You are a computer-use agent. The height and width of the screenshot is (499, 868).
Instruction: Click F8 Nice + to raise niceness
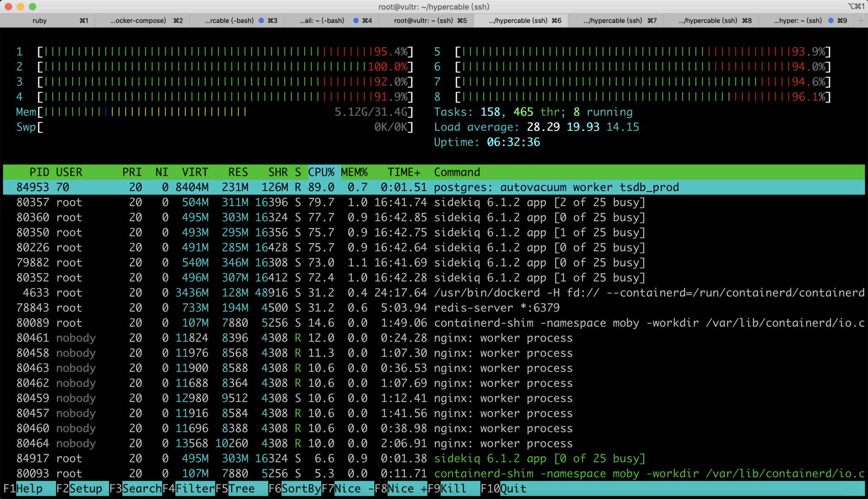coord(401,489)
